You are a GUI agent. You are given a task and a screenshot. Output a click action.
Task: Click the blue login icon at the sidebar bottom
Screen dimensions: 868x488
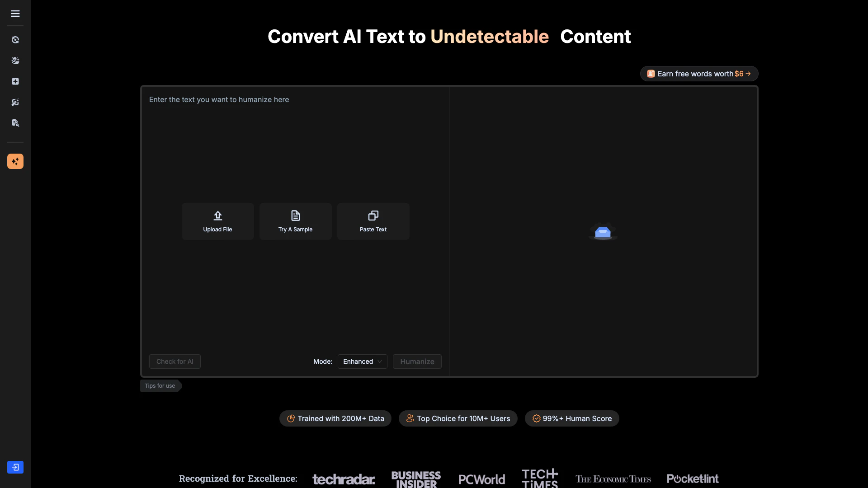tap(15, 467)
